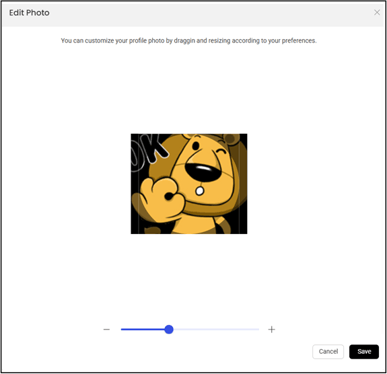Click the 'Edit Photo' dialog title

click(29, 13)
